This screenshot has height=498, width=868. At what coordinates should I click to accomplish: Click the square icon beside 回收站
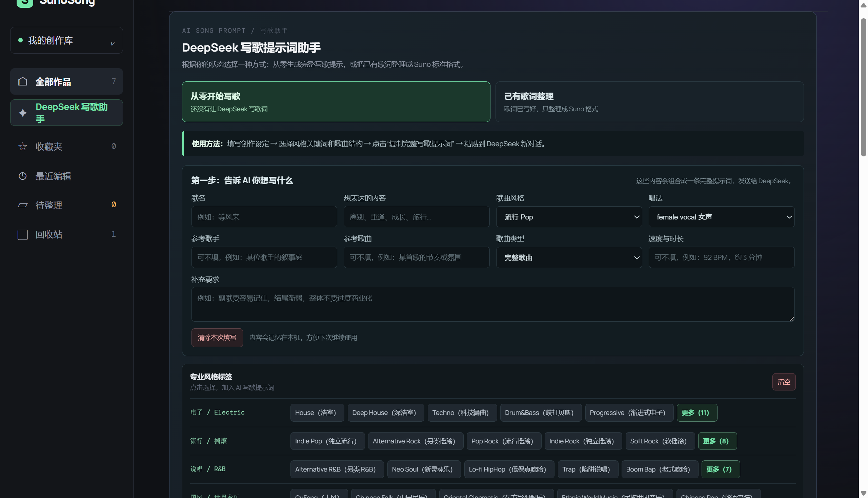23,235
